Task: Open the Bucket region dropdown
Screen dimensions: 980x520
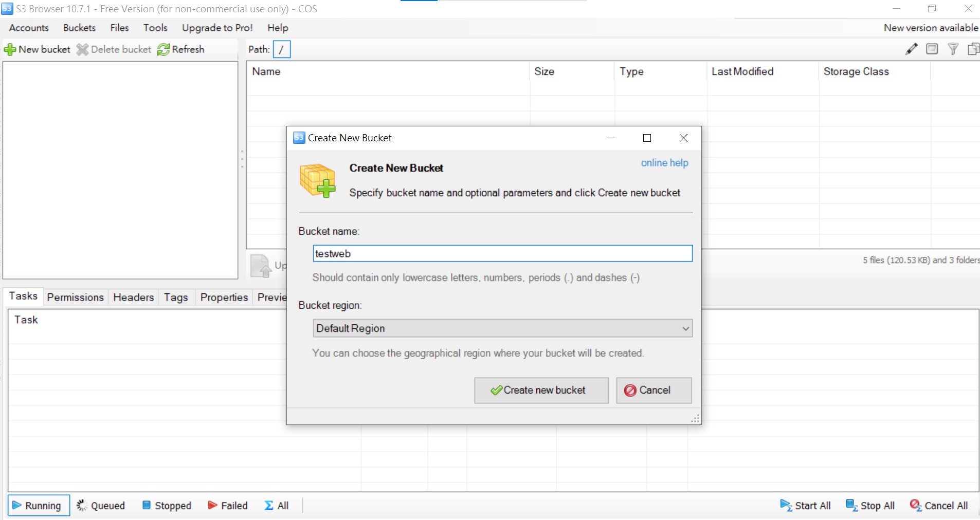Action: (x=502, y=328)
